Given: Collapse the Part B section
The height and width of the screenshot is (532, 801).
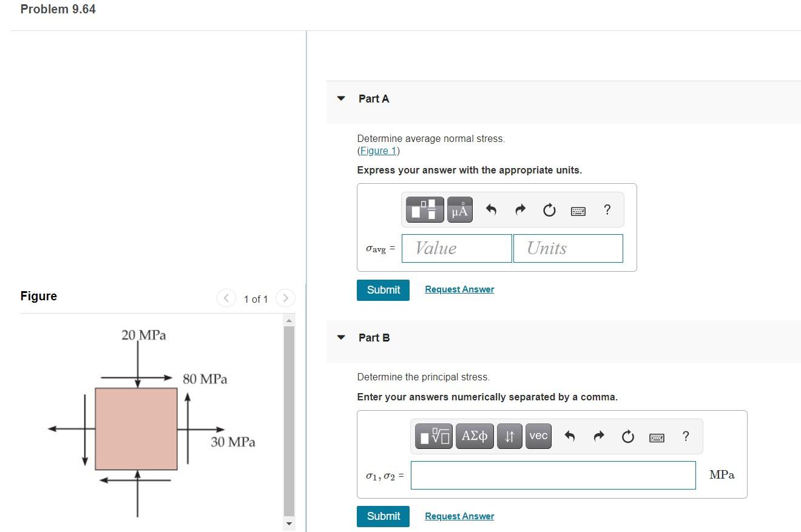Looking at the screenshot, I should click(x=342, y=337).
